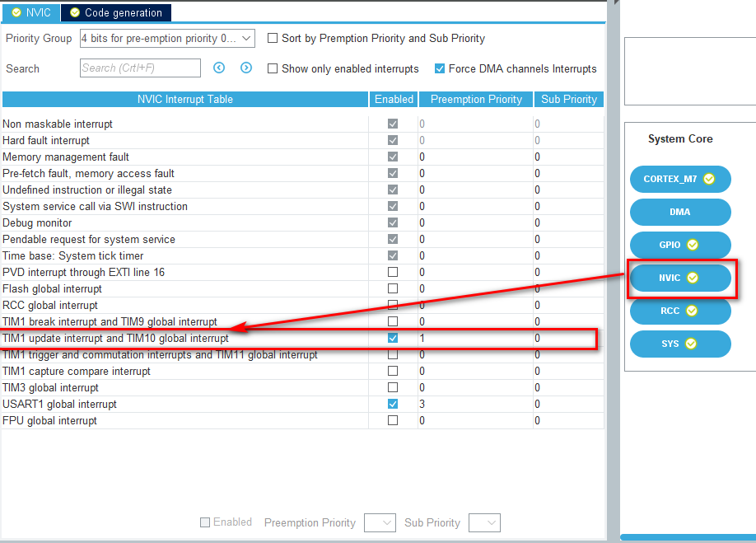The image size is (756, 543).
Task: Select the NVIC system core button
Action: pos(680,278)
